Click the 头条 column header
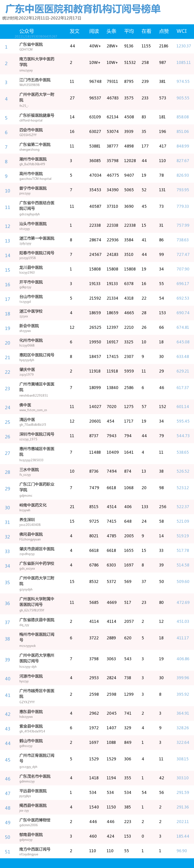 (x=112, y=31)
